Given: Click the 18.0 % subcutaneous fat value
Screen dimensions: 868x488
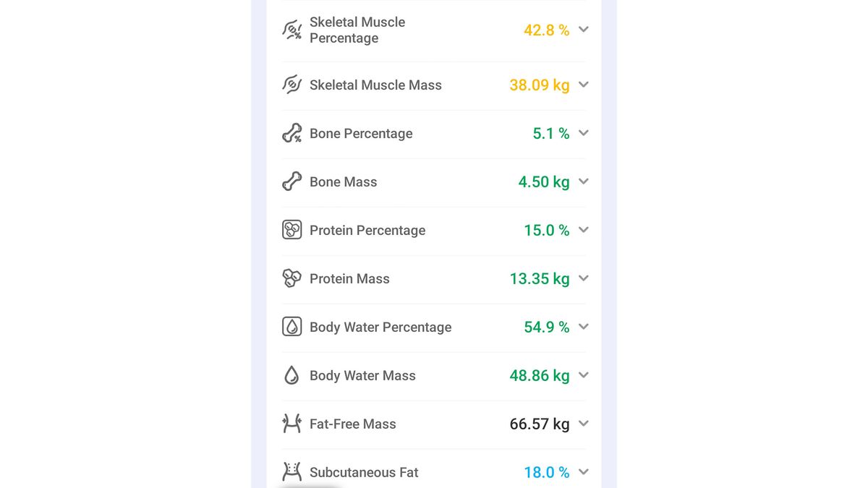Looking at the screenshot, I should (546, 471).
